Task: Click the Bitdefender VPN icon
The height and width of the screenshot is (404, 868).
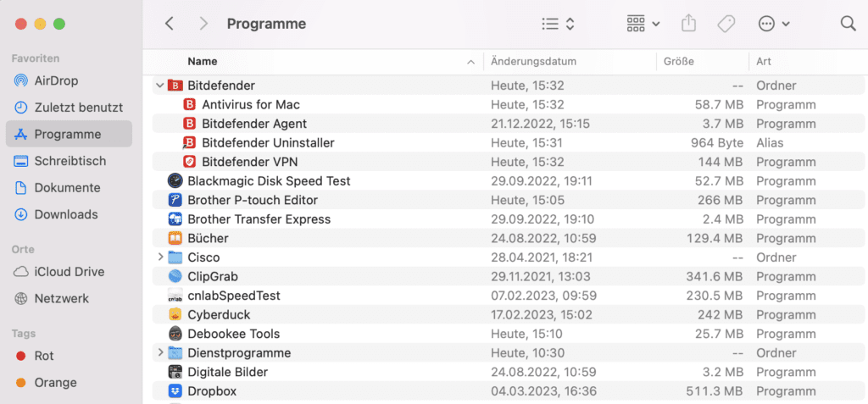Action: pos(189,162)
